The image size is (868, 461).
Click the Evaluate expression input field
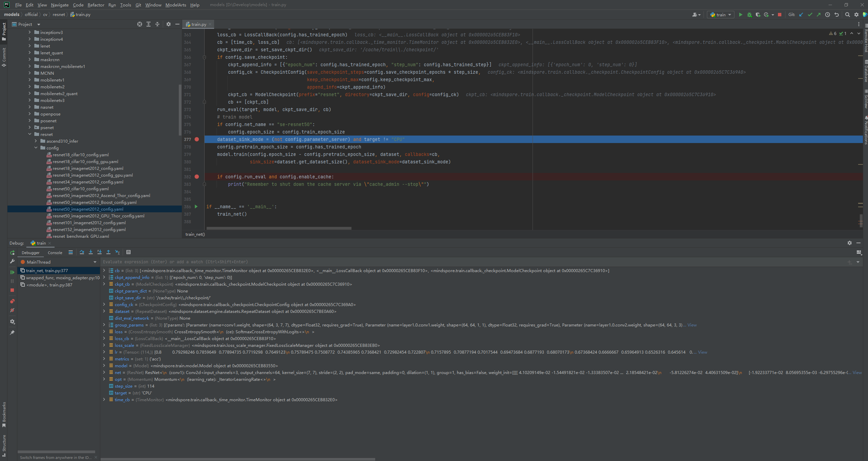(472, 262)
